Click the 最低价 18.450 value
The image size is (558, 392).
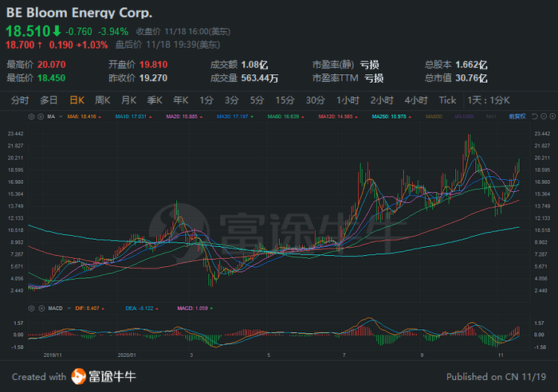tap(52, 78)
